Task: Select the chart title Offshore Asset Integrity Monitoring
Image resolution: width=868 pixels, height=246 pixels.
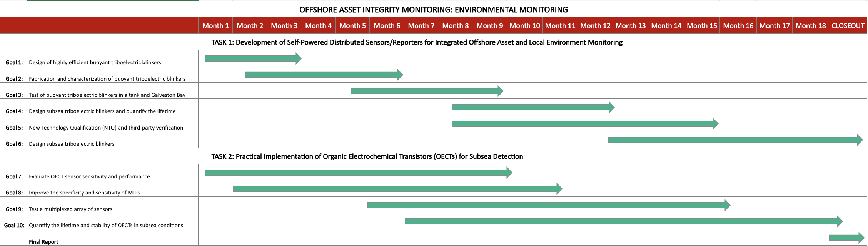Action: click(x=434, y=10)
